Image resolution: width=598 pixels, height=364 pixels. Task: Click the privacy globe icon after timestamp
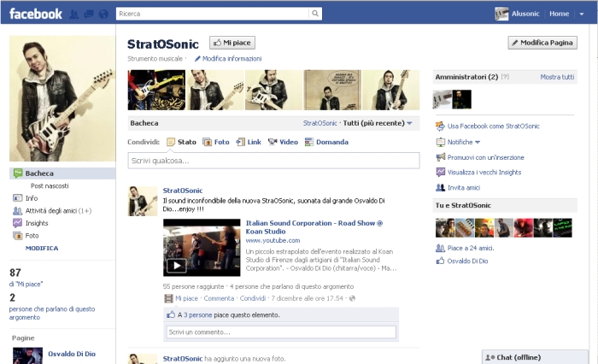point(352,298)
